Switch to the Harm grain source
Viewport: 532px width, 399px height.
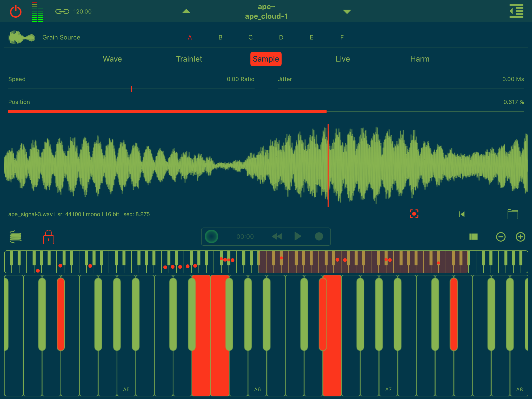click(420, 59)
